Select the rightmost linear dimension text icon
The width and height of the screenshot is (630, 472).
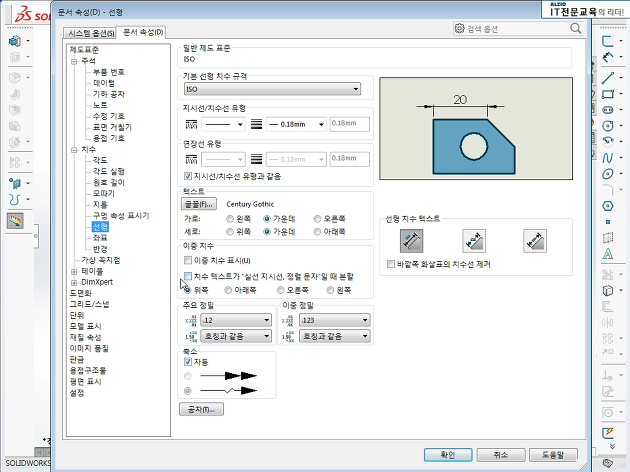pos(535,241)
